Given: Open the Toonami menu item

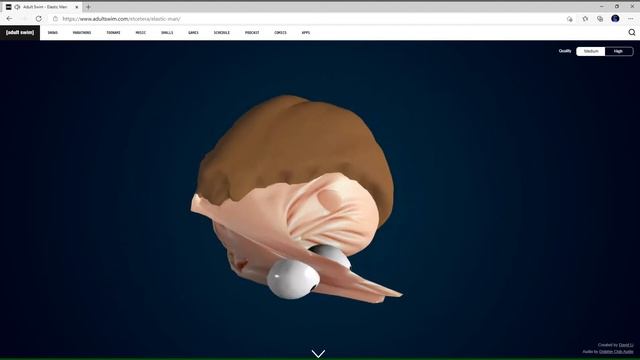Looking at the screenshot, I should pos(113,33).
